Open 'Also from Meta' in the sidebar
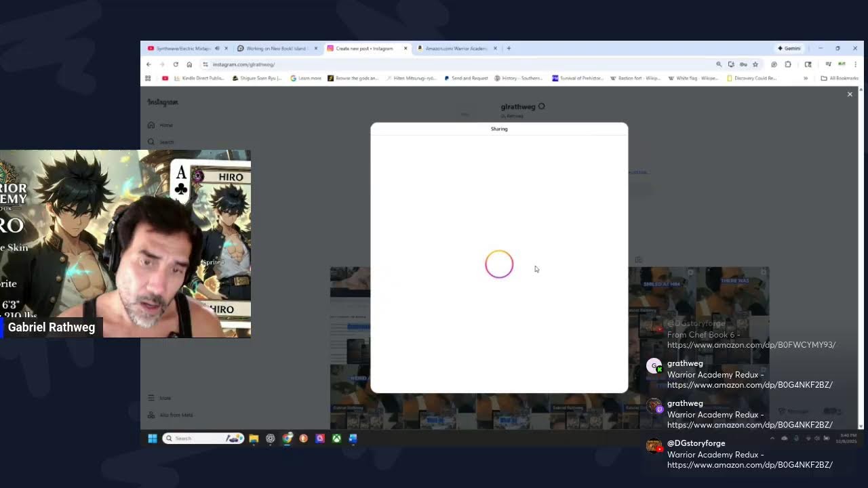868x488 pixels. 170,415
